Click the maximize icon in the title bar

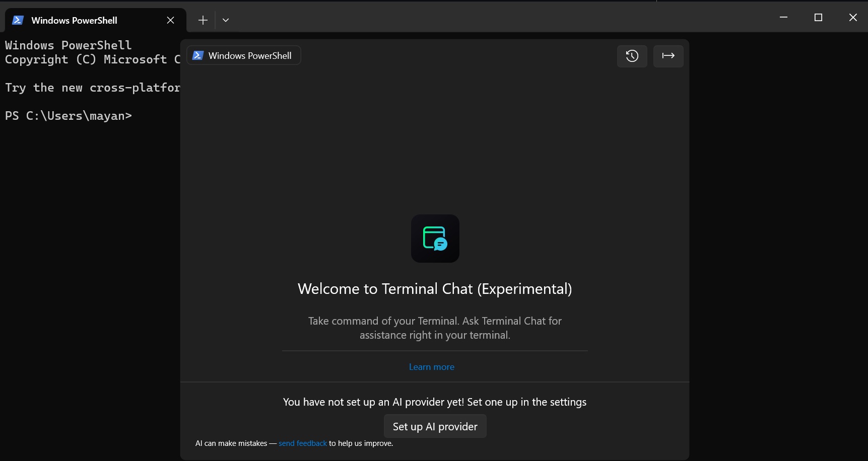pyautogui.click(x=818, y=17)
